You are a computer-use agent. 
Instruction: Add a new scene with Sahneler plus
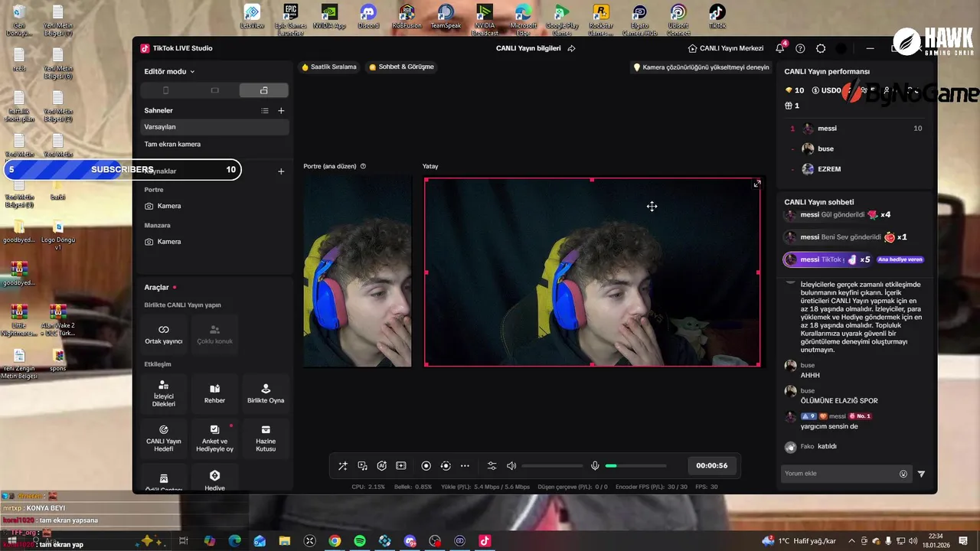(281, 110)
